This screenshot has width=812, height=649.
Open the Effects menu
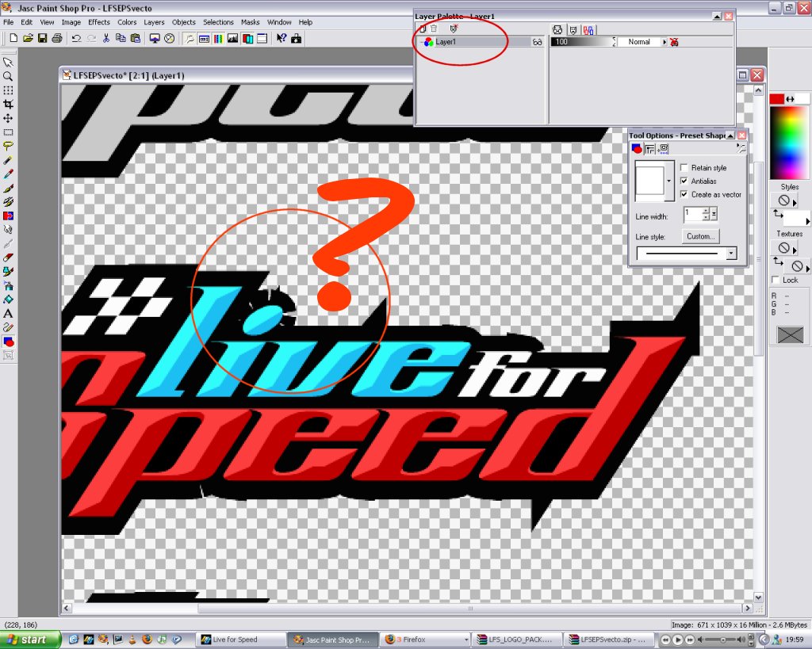tap(99, 22)
